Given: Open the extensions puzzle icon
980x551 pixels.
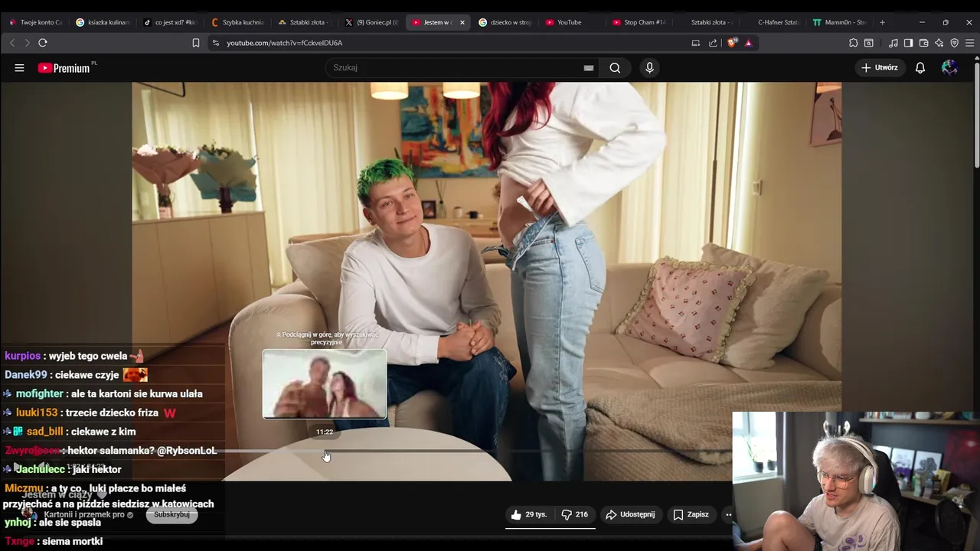Looking at the screenshot, I should pos(854,43).
